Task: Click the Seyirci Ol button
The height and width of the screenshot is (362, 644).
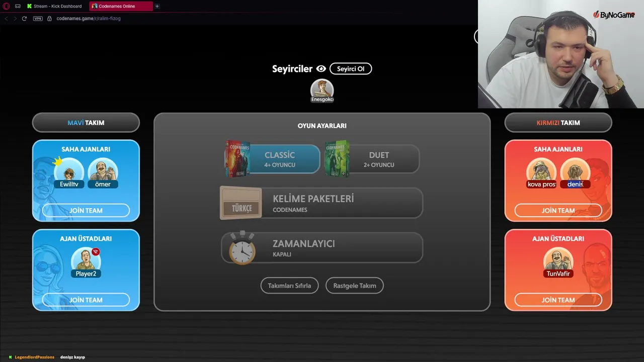Action: [351, 69]
